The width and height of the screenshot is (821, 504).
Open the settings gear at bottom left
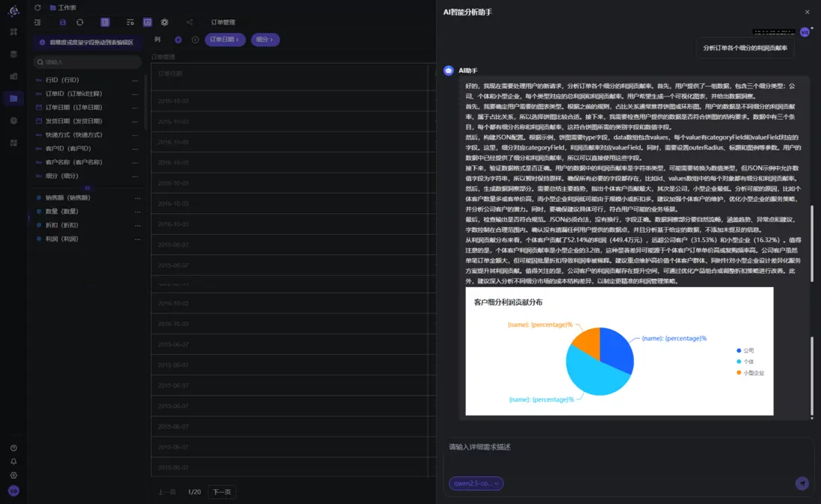[x=13, y=476]
